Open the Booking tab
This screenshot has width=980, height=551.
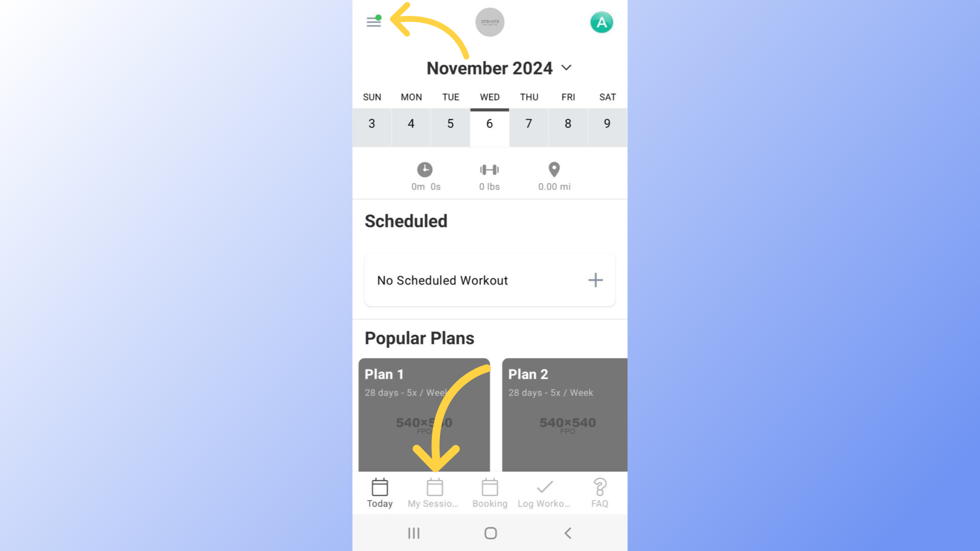(489, 492)
